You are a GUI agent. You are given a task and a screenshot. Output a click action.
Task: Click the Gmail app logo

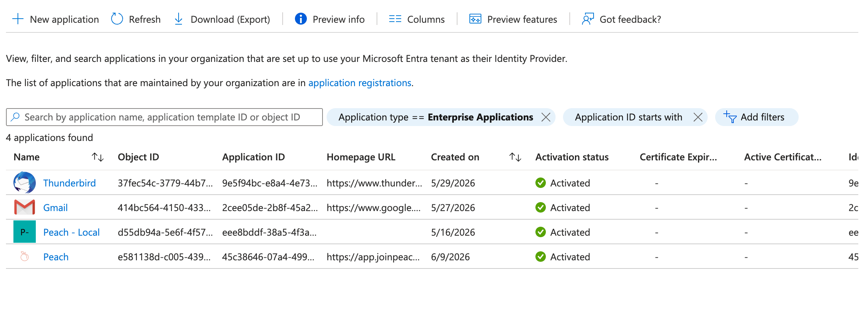pos(25,207)
